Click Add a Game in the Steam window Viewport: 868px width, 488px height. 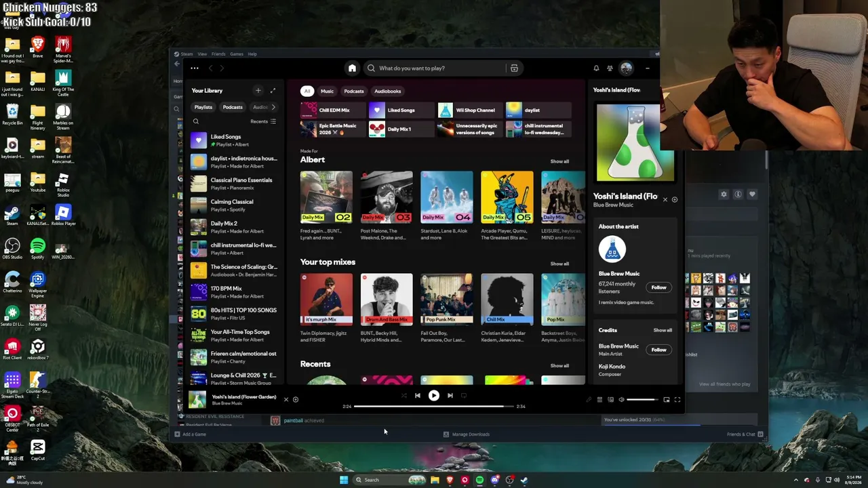[x=191, y=434]
